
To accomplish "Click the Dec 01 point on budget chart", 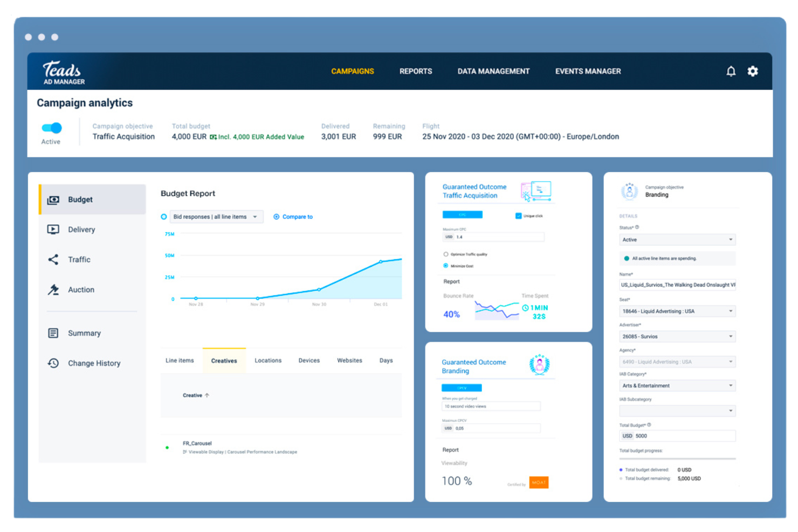I will tap(381, 262).
